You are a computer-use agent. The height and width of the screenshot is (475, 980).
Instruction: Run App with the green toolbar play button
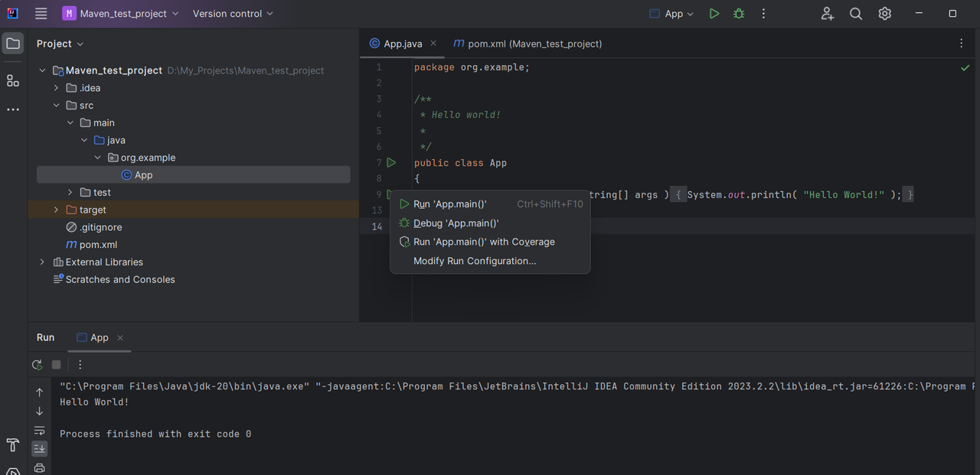pyautogui.click(x=714, y=14)
